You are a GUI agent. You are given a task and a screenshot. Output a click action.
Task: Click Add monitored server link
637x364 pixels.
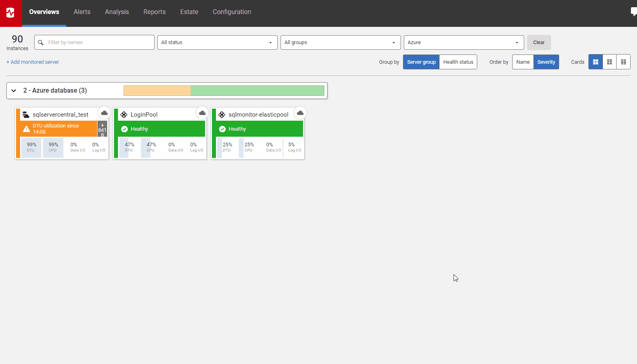click(33, 62)
